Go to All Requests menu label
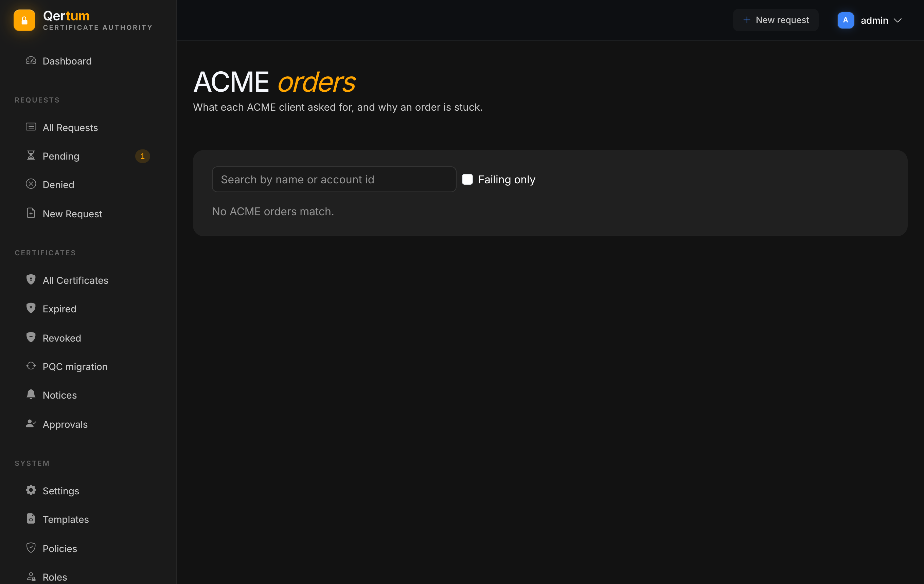Image resolution: width=924 pixels, height=584 pixels. 70,128
